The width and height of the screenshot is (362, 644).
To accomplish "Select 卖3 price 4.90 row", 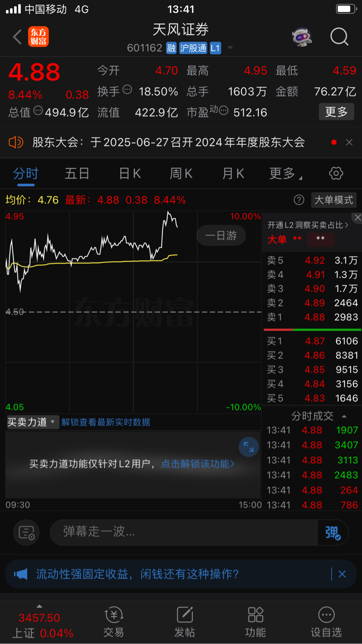I will [x=312, y=289].
